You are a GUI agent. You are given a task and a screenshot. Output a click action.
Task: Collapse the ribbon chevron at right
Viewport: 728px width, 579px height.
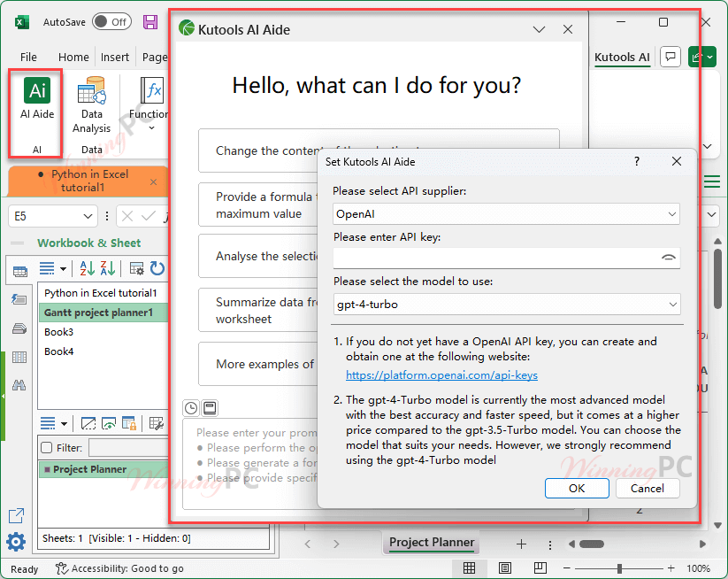[x=707, y=146]
